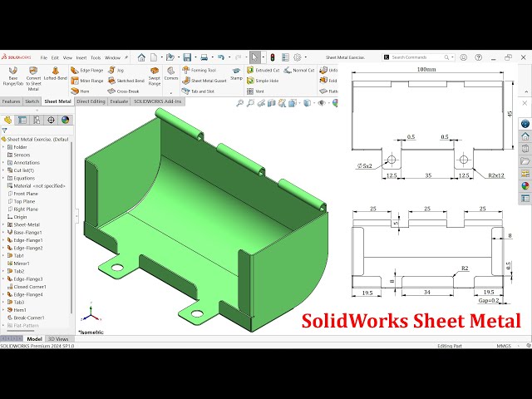Choose the Sketched Bend tool
This screenshot has height=399, width=532.
(126, 81)
